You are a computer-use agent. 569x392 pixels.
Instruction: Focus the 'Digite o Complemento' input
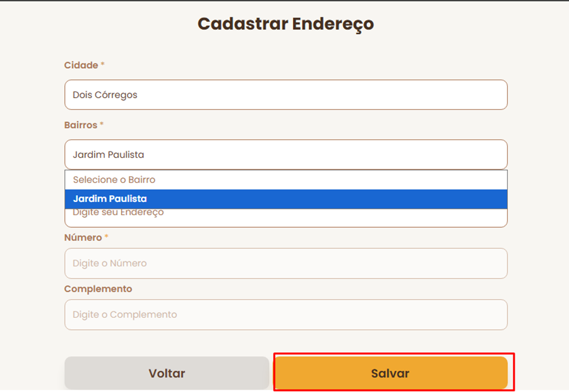pos(285,314)
